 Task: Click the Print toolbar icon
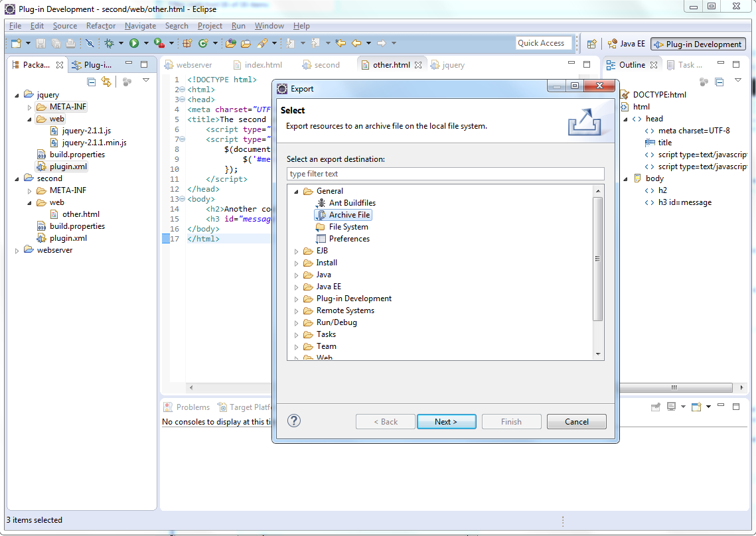70,43
